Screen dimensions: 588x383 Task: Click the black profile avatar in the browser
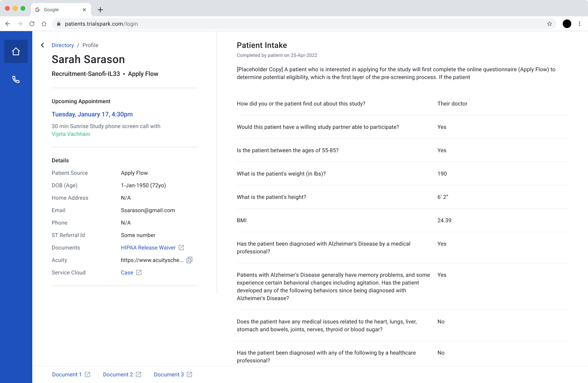click(x=567, y=24)
